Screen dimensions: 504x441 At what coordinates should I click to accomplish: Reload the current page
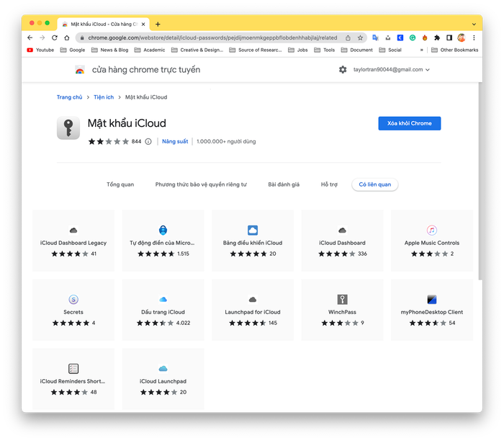coord(55,37)
